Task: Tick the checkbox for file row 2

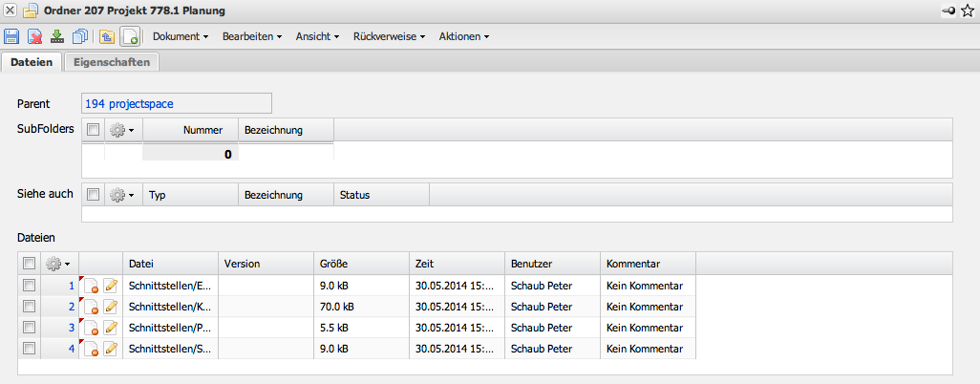Action: [x=29, y=307]
